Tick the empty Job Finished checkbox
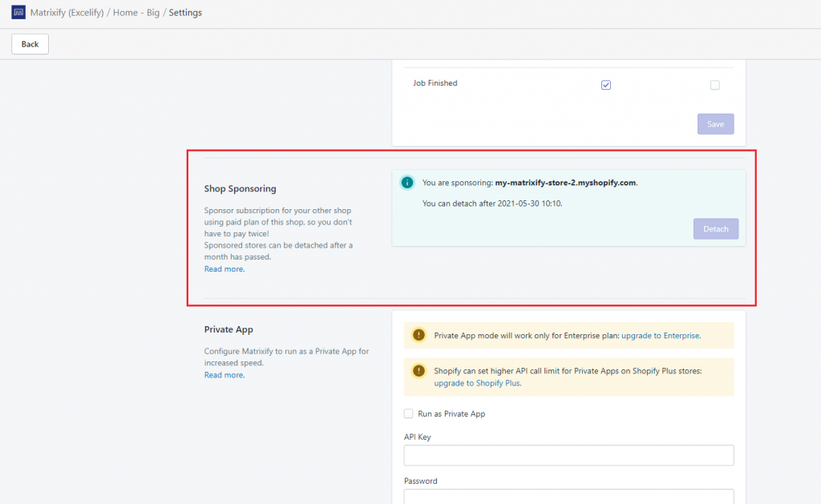Image resolution: width=821 pixels, height=504 pixels. 714,85
